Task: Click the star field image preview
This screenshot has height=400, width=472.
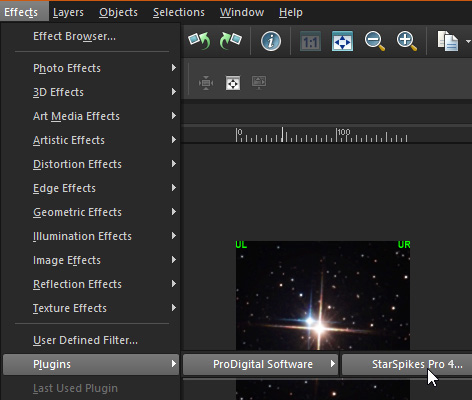Action: pos(323,295)
